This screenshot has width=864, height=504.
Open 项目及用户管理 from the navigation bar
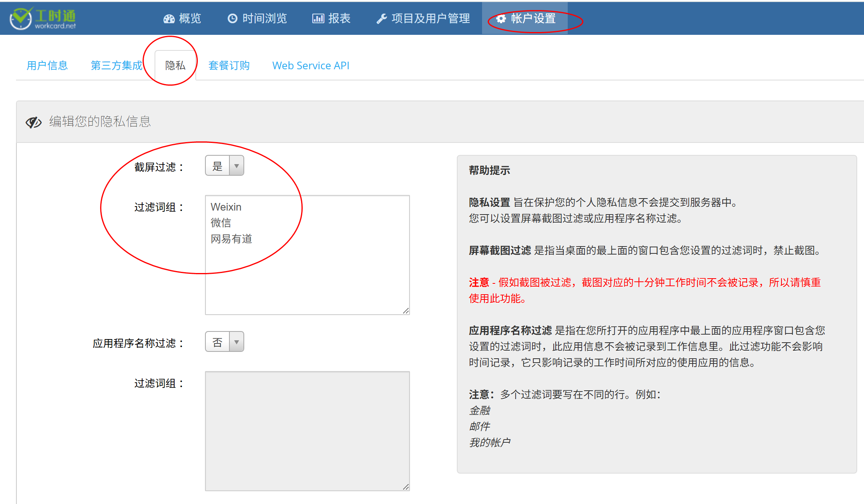click(430, 18)
